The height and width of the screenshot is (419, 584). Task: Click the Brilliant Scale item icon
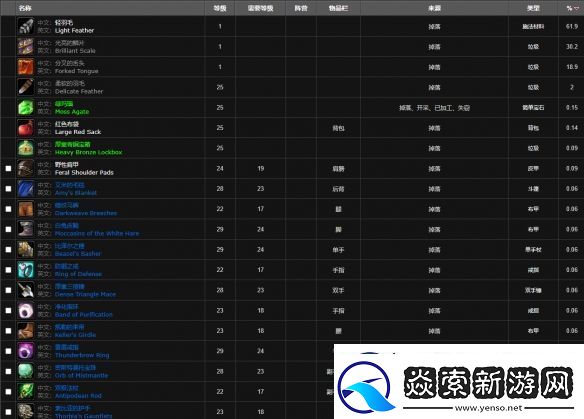tap(26, 47)
